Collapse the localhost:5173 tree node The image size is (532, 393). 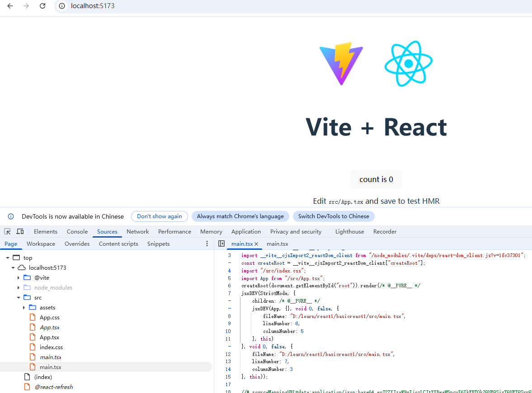point(13,268)
